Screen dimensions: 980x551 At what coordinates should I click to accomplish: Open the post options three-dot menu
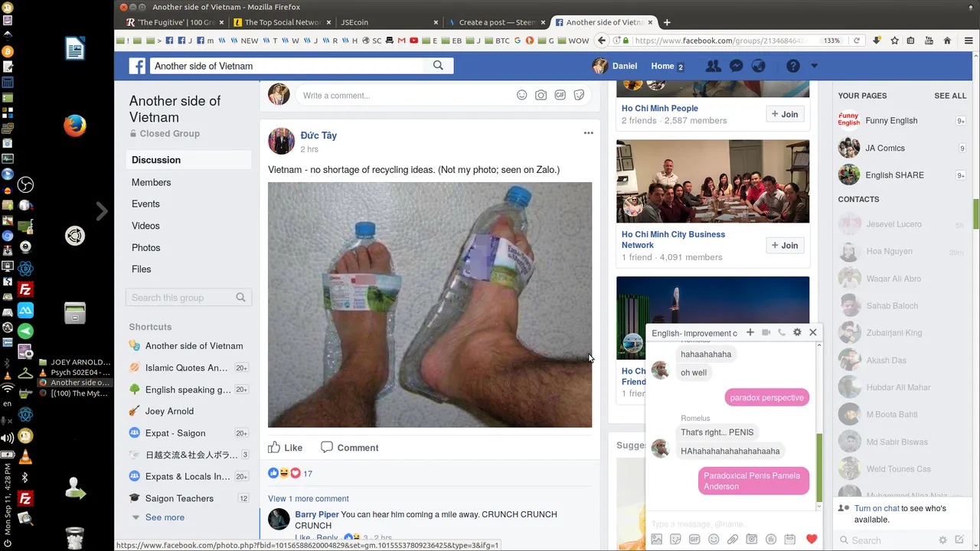588,133
